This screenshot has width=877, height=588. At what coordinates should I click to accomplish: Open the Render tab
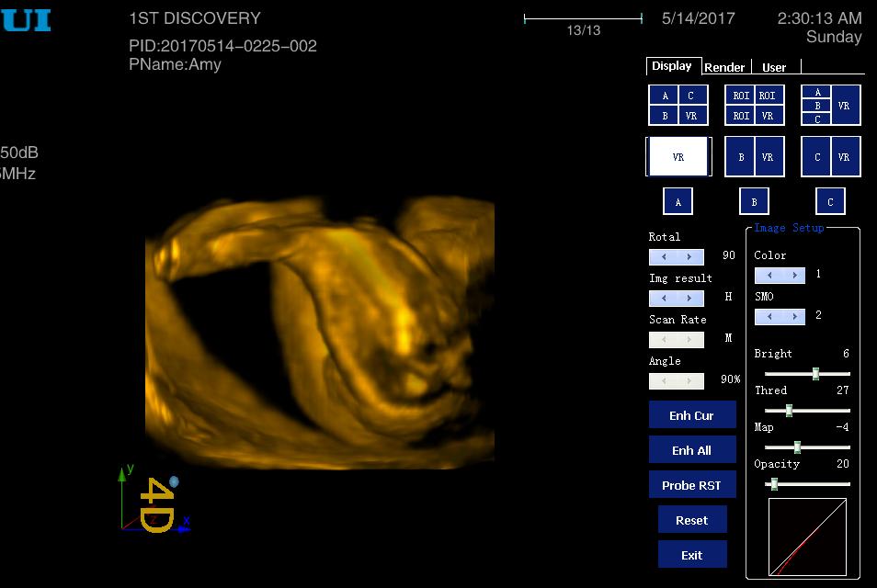pyautogui.click(x=725, y=67)
